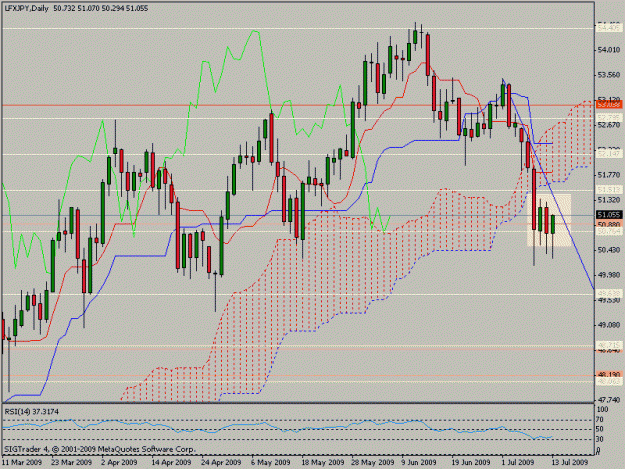Click the 47.740 price axis label
This screenshot has height=469, width=625.
[x=609, y=400]
